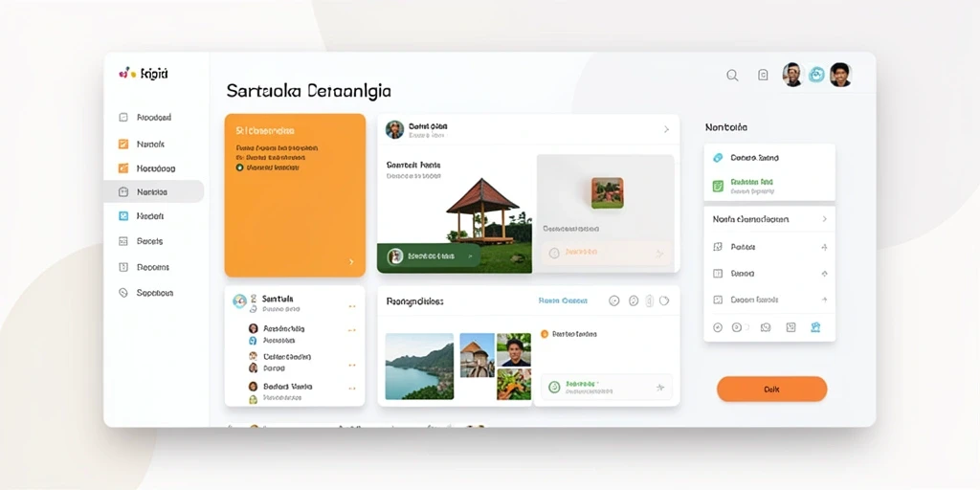Open the left user avatar in header
980x490 pixels.
click(x=792, y=75)
